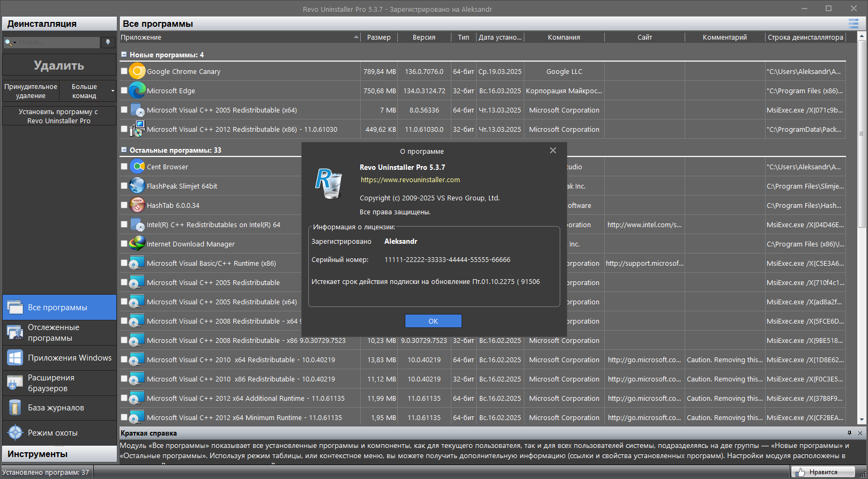Click the thumbs-up Like icon

(800, 472)
